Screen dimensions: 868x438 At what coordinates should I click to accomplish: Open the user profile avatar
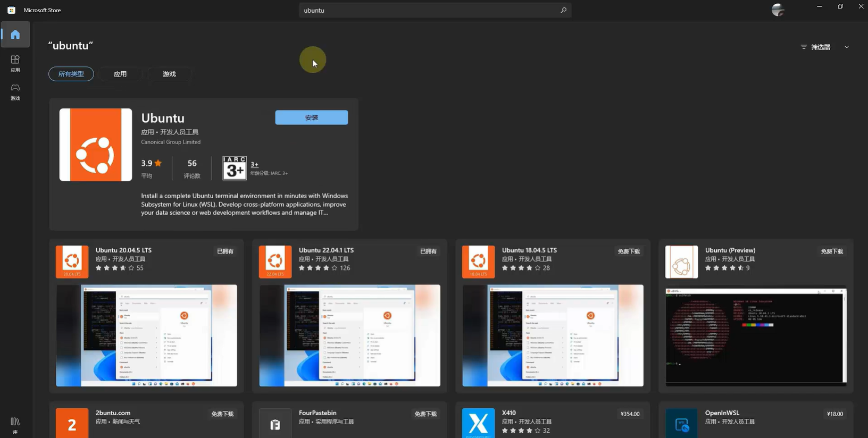(x=778, y=10)
